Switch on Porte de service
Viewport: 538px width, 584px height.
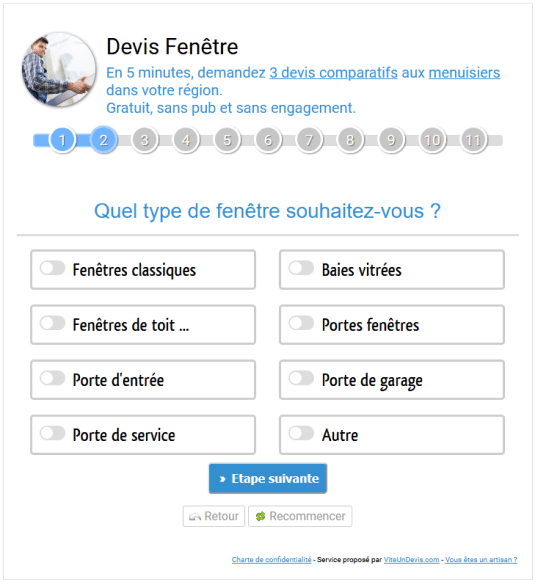(x=53, y=434)
